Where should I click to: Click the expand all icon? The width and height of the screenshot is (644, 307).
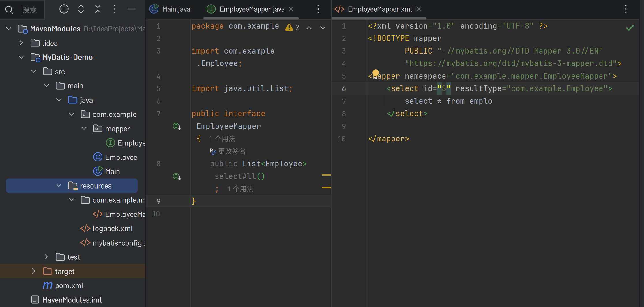point(81,9)
